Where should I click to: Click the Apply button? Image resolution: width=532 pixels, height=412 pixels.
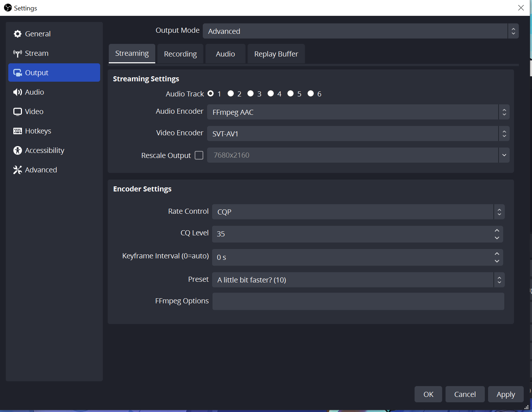pos(506,394)
